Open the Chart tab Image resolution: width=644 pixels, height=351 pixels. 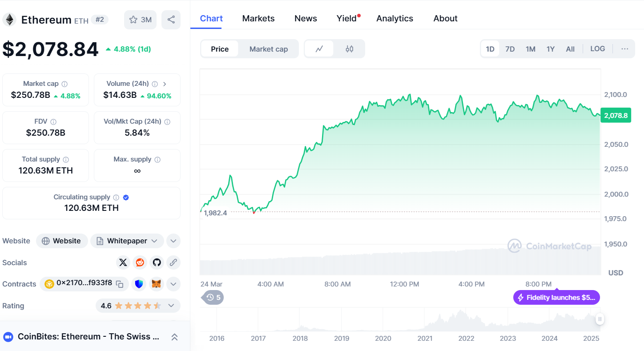pyautogui.click(x=211, y=18)
